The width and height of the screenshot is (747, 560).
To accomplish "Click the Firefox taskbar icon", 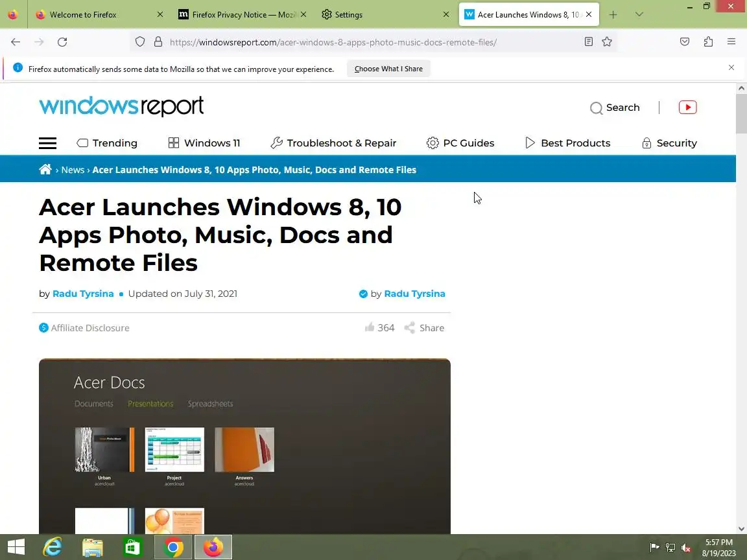I will point(213,547).
